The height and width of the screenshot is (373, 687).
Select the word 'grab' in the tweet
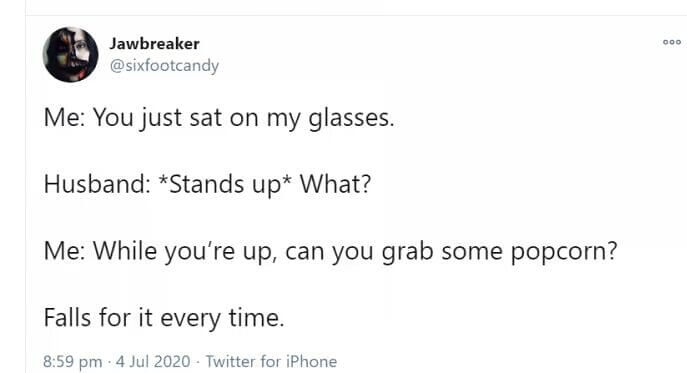pos(407,252)
